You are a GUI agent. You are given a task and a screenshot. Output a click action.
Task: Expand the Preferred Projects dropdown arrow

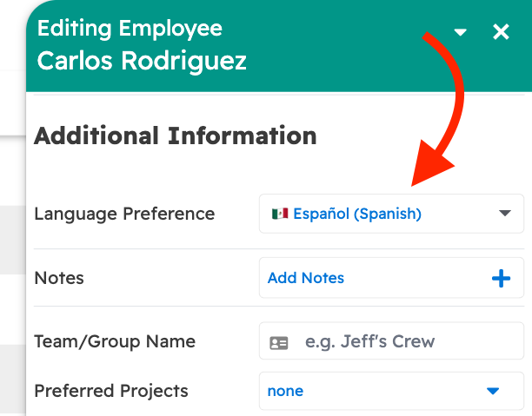[x=493, y=392]
